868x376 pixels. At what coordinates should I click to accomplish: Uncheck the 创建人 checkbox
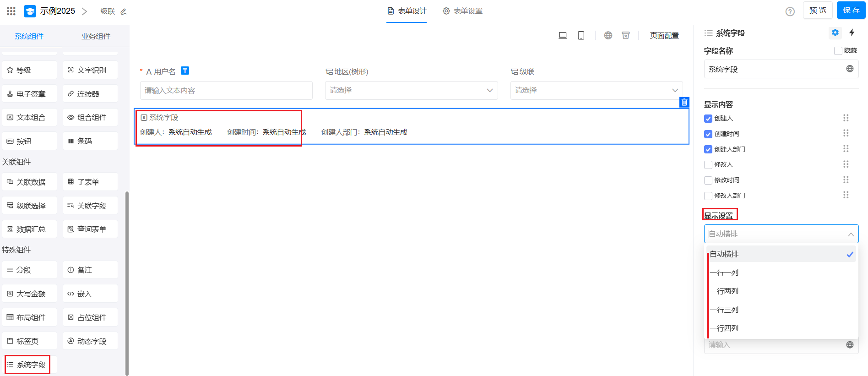(708, 119)
